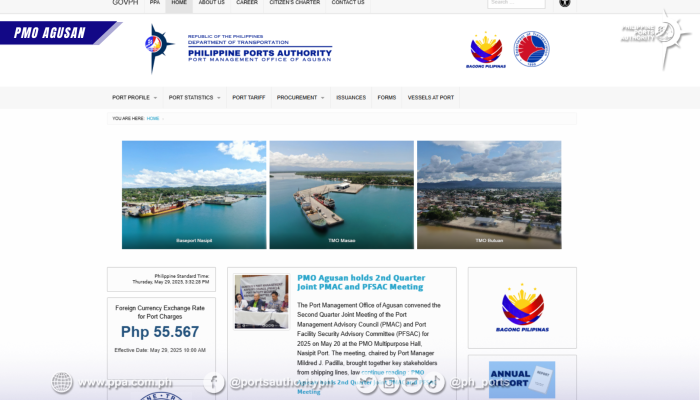This screenshot has width=700, height=400.
Task: Click the Effective Date May 29, 2025 text
Action: point(160,350)
